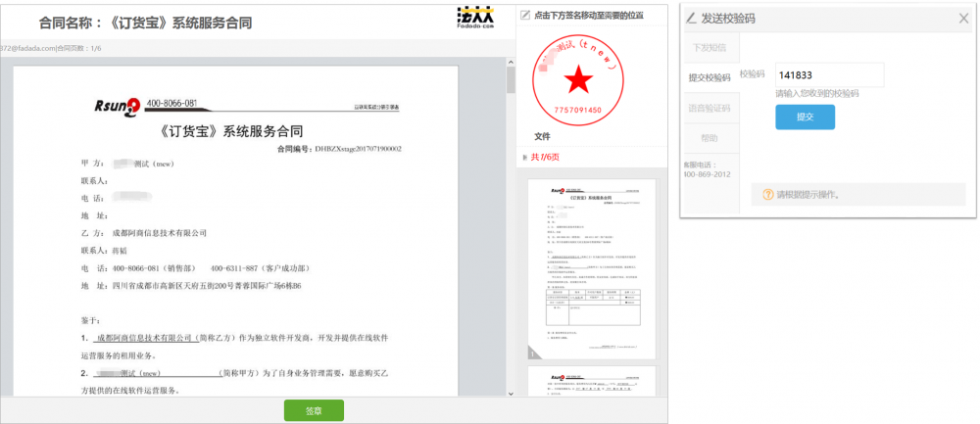Click the pencil icon beside signature hint

click(525, 15)
